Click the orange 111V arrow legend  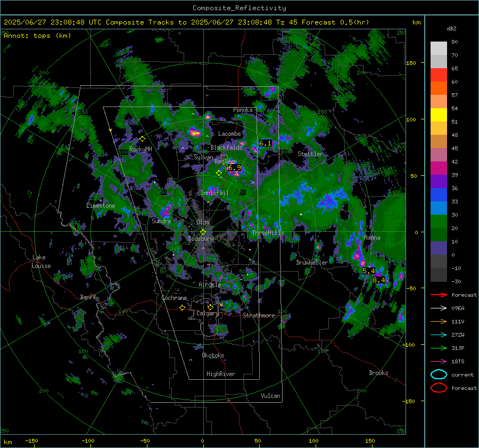[x=439, y=321]
